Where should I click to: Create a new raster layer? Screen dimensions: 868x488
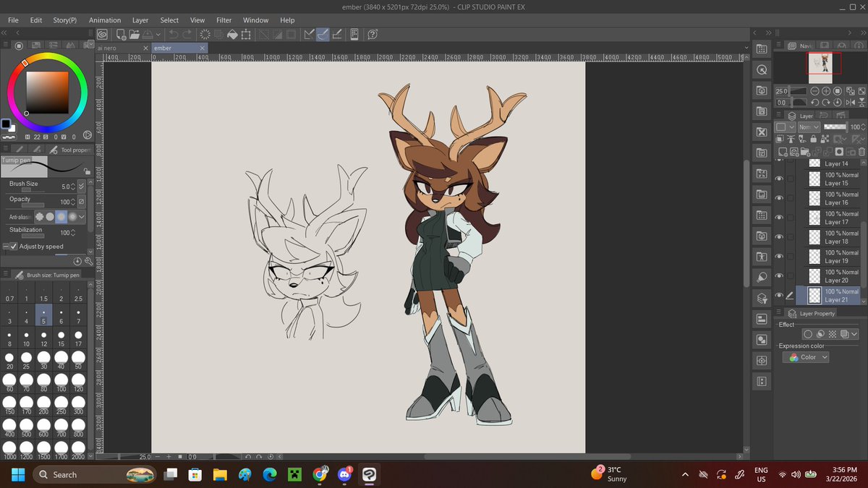(782, 152)
